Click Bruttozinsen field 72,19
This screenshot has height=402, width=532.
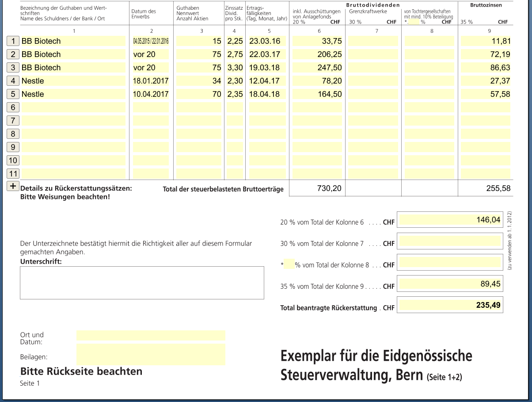(x=486, y=54)
